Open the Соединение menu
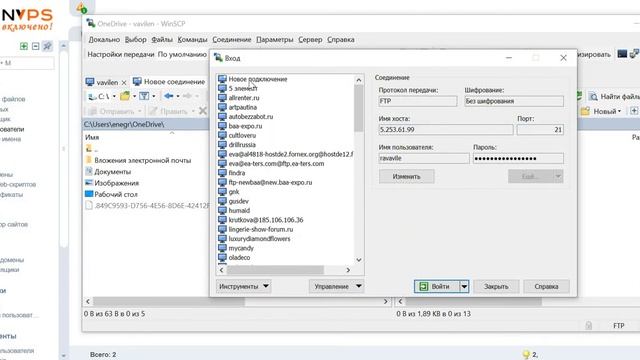This screenshot has height=360, width=640. [x=231, y=40]
